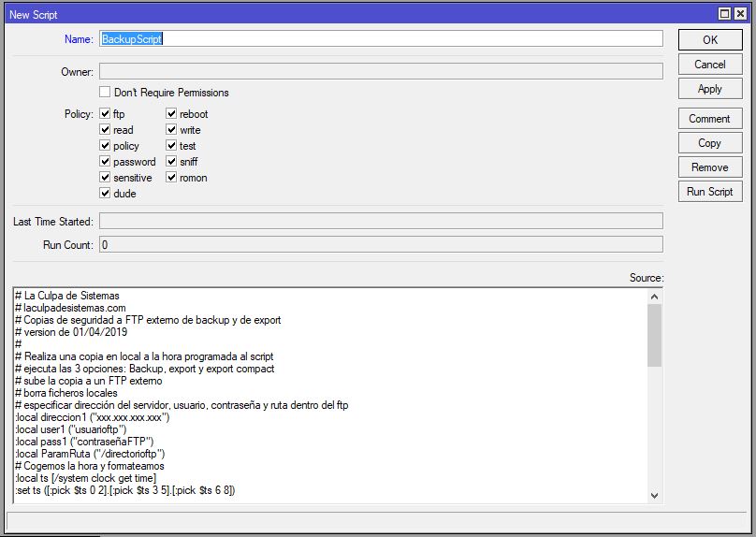Uncheck the ftp policy
The width and height of the screenshot is (756, 537).
[x=106, y=114]
